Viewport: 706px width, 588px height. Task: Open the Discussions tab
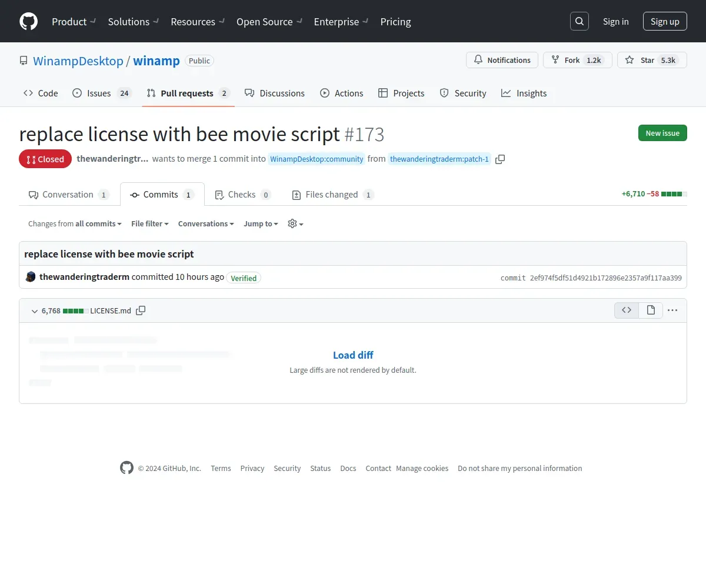coord(275,93)
